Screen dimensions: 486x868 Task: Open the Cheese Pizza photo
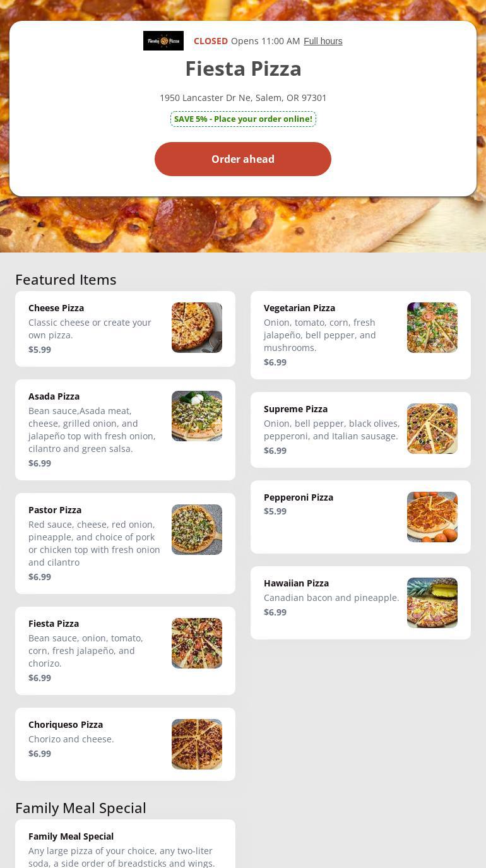(197, 328)
